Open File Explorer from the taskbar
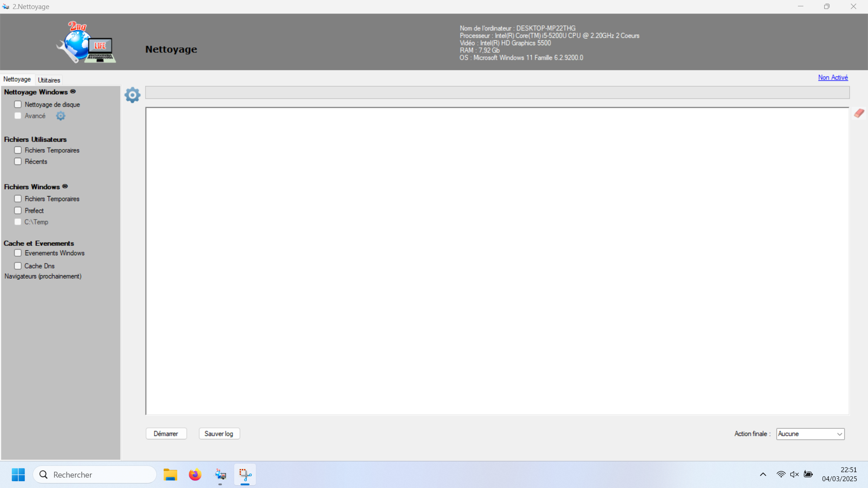 click(170, 474)
